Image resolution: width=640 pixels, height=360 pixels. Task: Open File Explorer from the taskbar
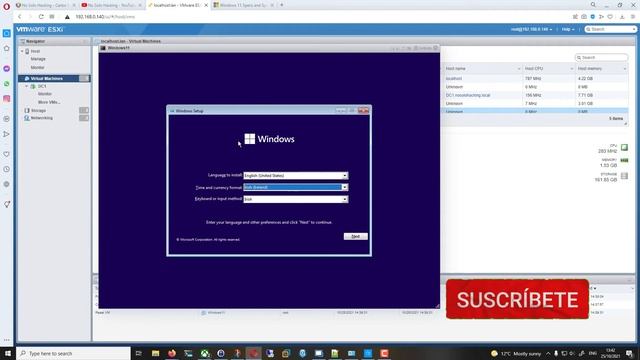(x=156, y=353)
